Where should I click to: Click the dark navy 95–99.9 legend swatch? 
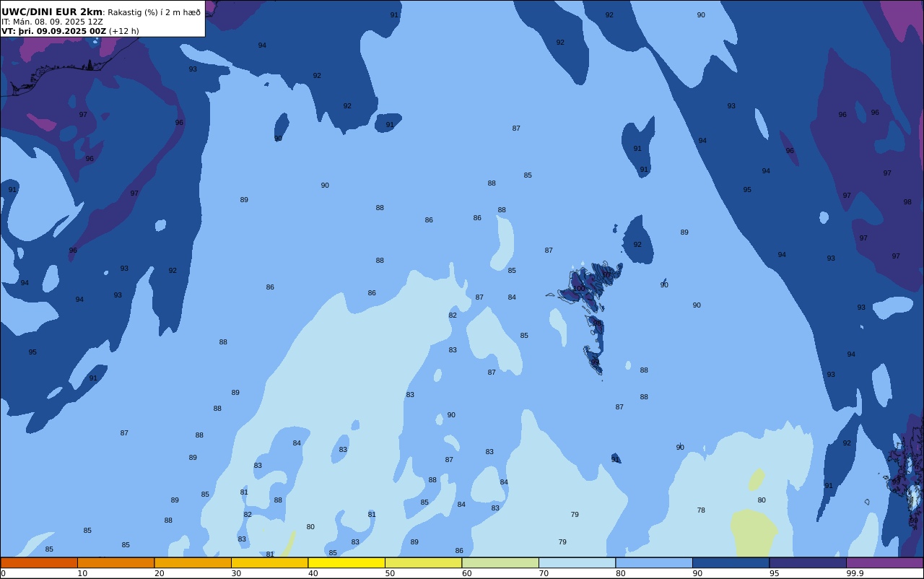point(808,562)
